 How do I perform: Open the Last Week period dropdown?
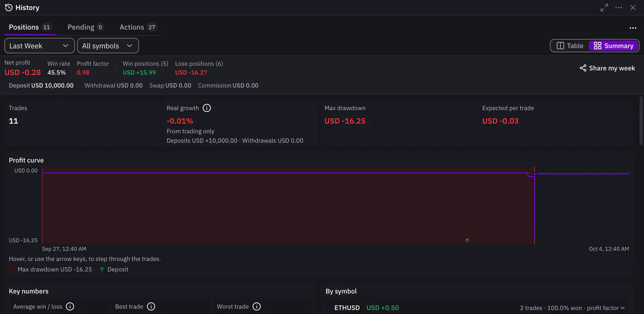point(40,46)
